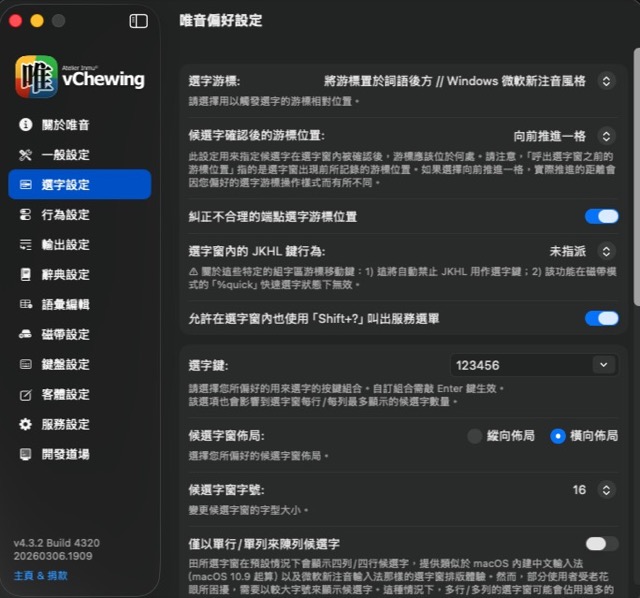This screenshot has height=598, width=640.
Task: Open the JKHL 鍵行為 dropdown
Action: [x=606, y=251]
